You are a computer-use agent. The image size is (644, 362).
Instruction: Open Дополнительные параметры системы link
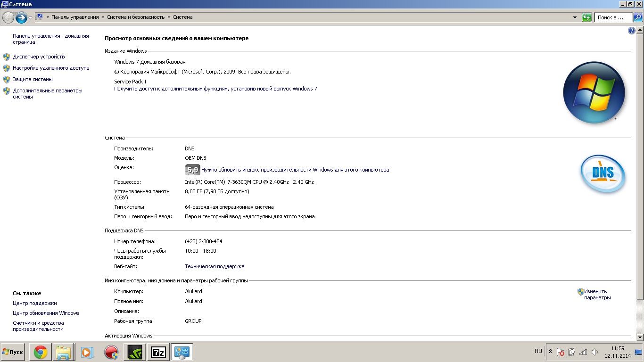click(48, 93)
